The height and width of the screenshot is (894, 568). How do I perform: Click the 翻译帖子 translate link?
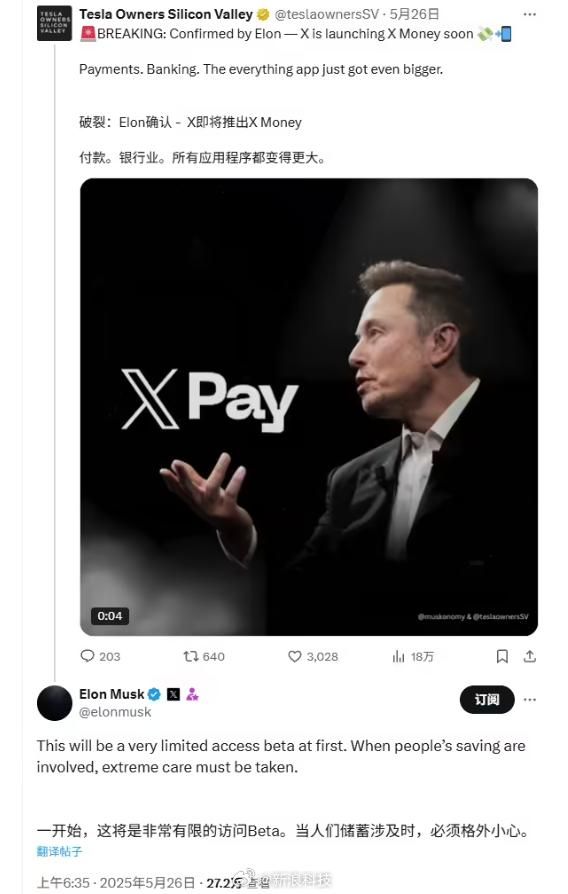[59, 851]
